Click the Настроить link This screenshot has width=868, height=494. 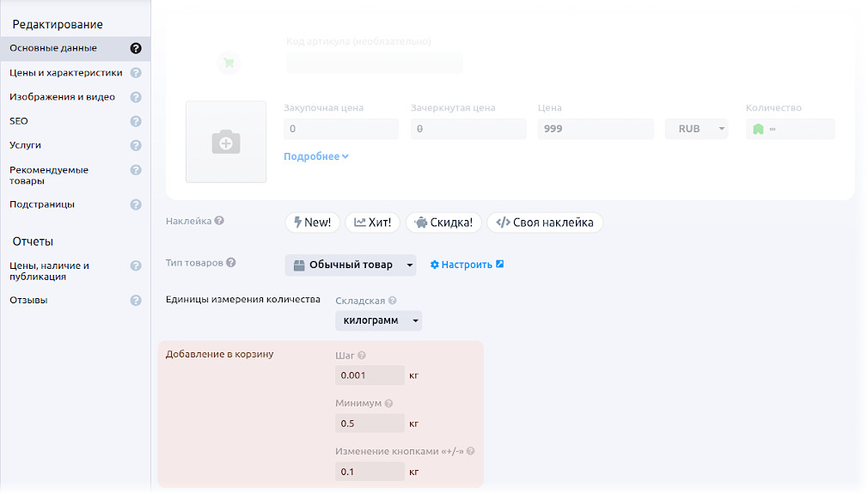pos(467,265)
